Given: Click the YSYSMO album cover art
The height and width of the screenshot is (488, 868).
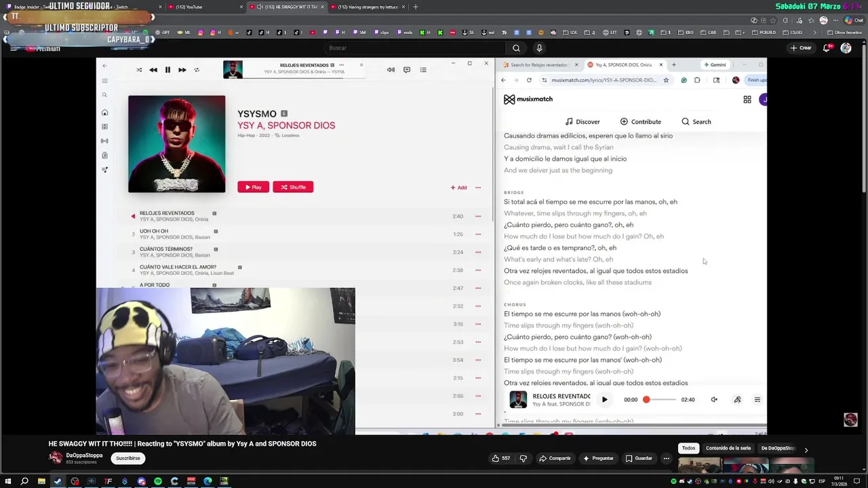Looking at the screenshot, I should coord(176,144).
